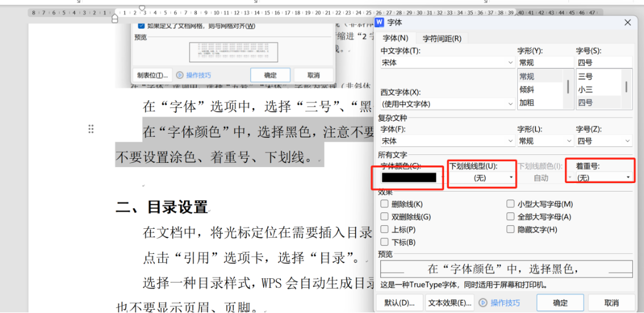Click the left indent marker on ruler
The image size is (644, 313).
click(x=115, y=19)
